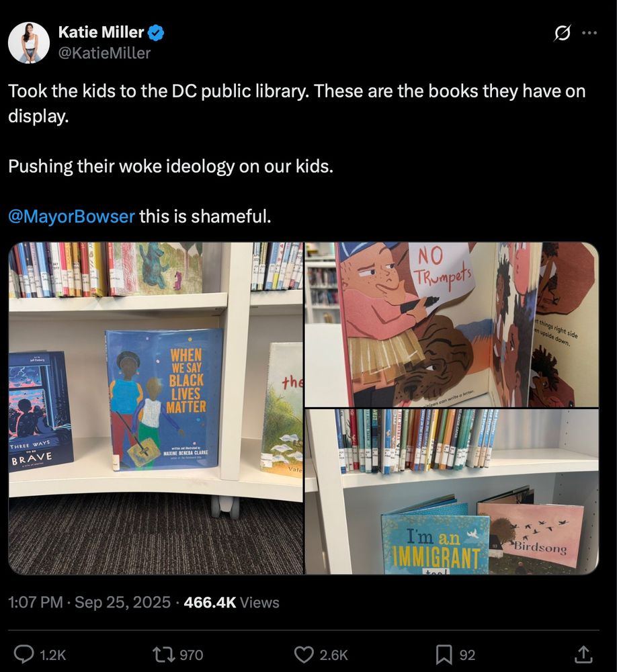Click the blue verified badge
The width and height of the screenshot is (617, 672).
[x=156, y=32]
